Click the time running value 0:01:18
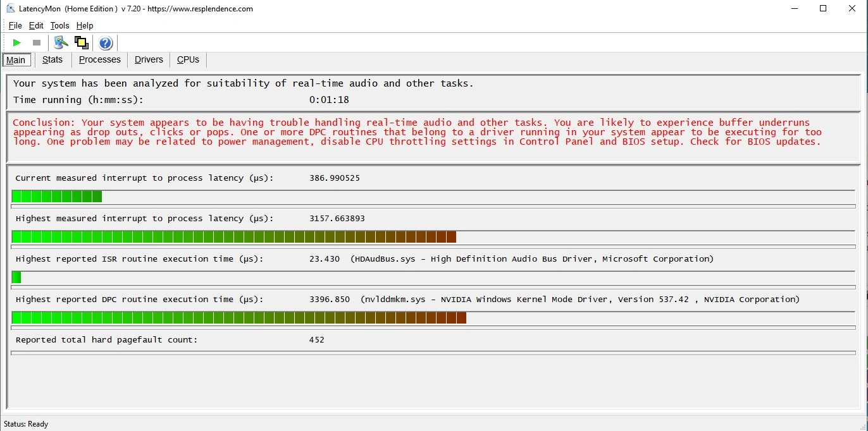Image resolution: width=868 pixels, height=431 pixels. tap(329, 100)
